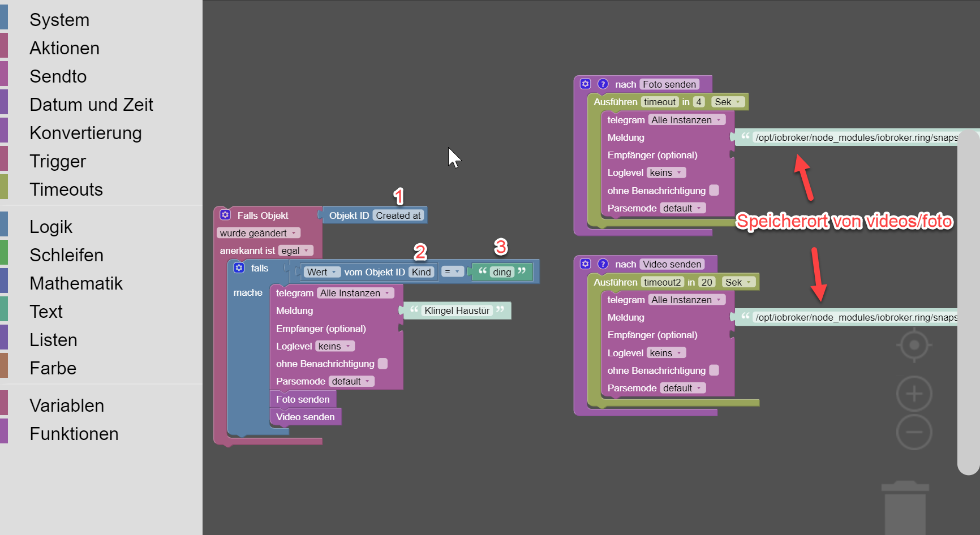The image size is (980, 535).
Task: Open the Wert dropdown in falls condition
Action: 322,272
